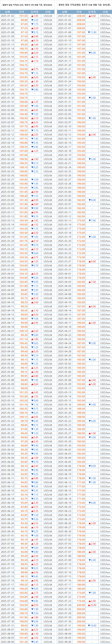
Task: Click the 등락폭 header in the iron ore table
Action: coord(35,12)
